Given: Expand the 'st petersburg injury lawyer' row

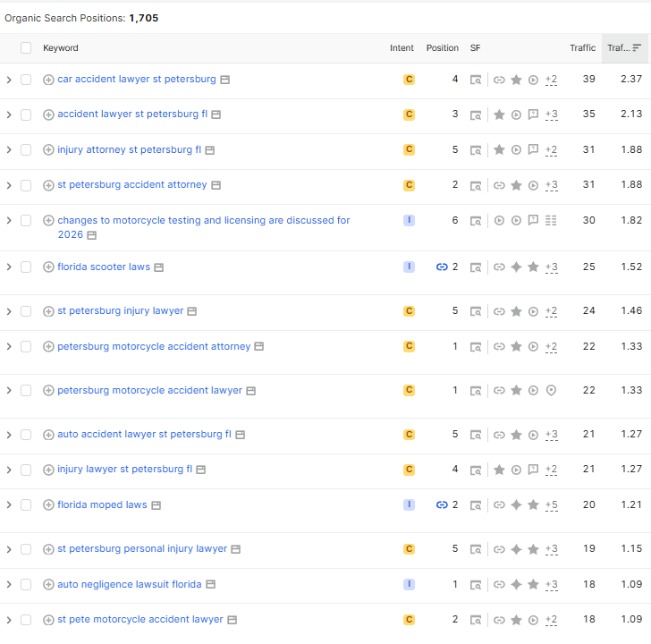Looking at the screenshot, I should (x=9, y=311).
